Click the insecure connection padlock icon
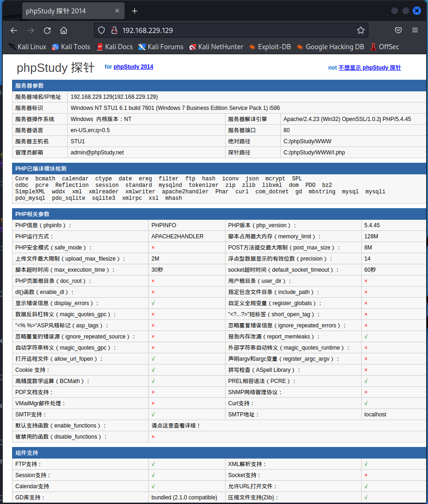Viewport: 428px width, 504px height. coord(114,30)
